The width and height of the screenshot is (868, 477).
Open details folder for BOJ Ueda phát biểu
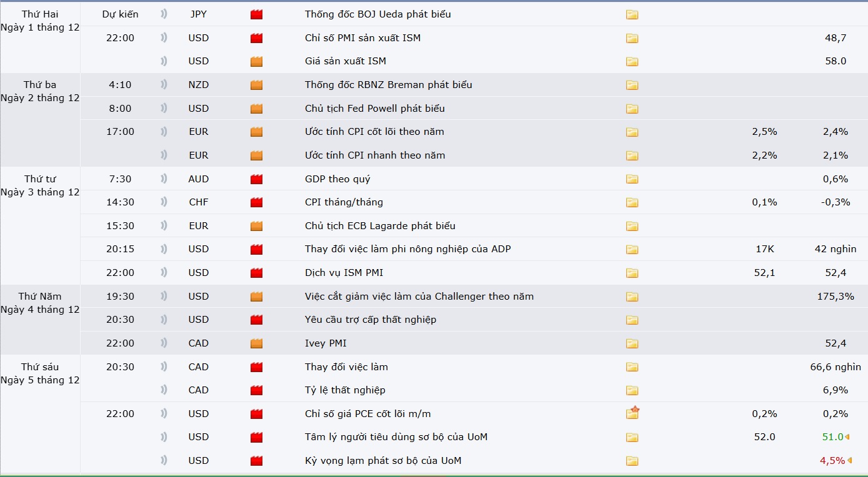[632, 14]
